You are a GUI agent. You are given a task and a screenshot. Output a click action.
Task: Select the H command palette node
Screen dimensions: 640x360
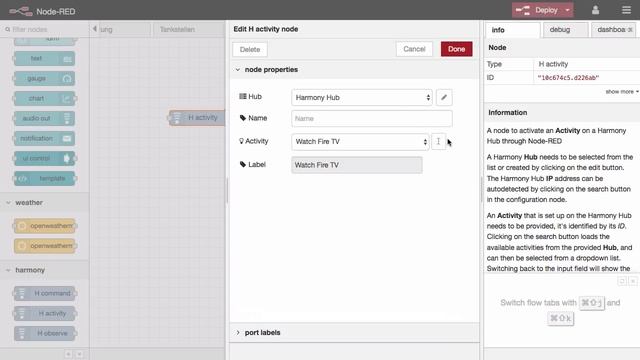coord(44,293)
